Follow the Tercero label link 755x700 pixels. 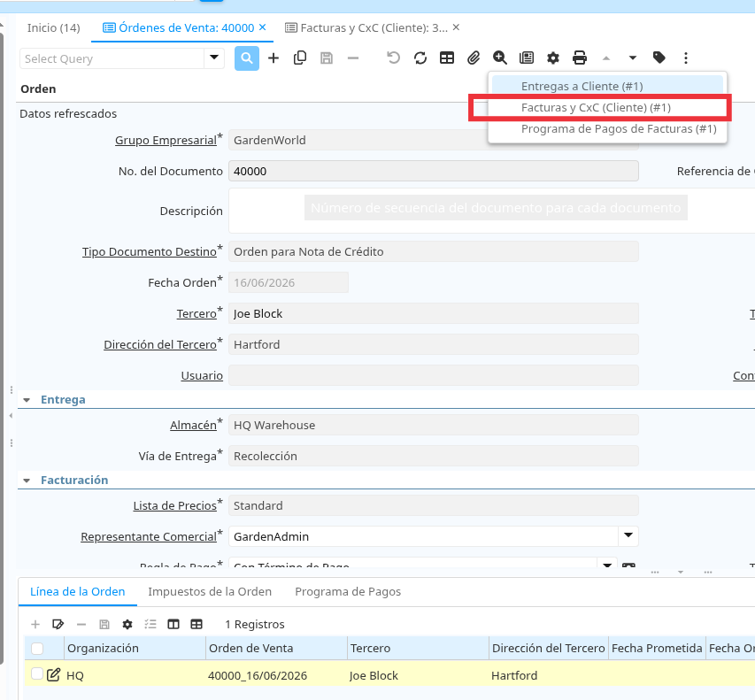tap(196, 314)
